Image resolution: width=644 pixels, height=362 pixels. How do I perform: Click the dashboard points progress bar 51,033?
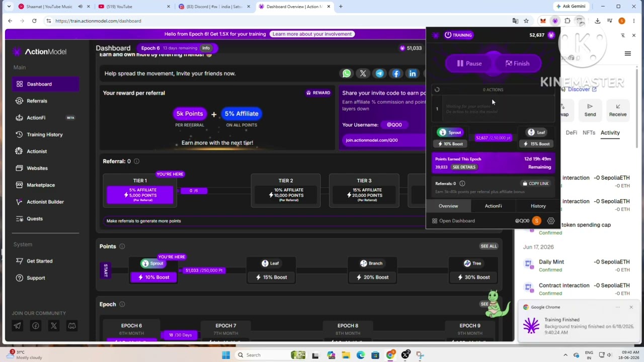point(203,270)
